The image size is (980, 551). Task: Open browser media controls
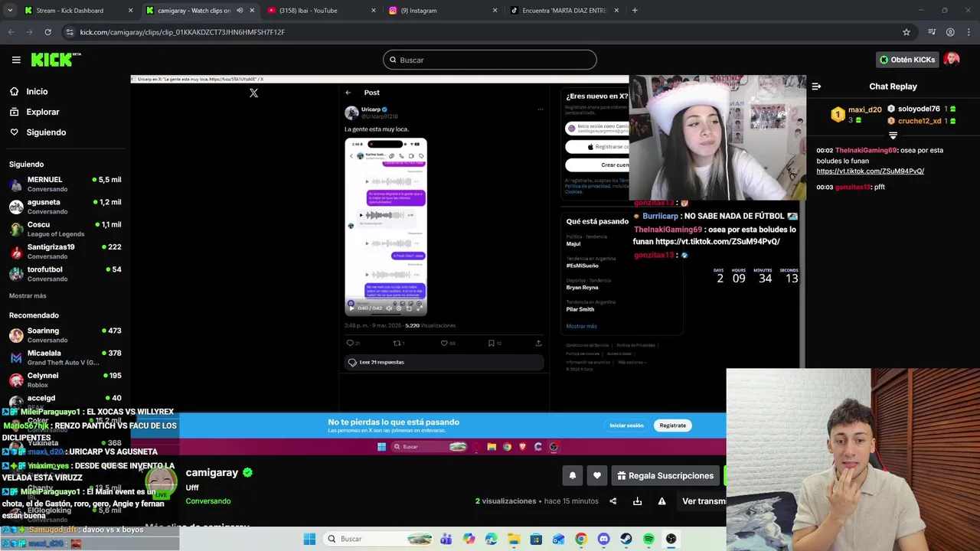932,32
